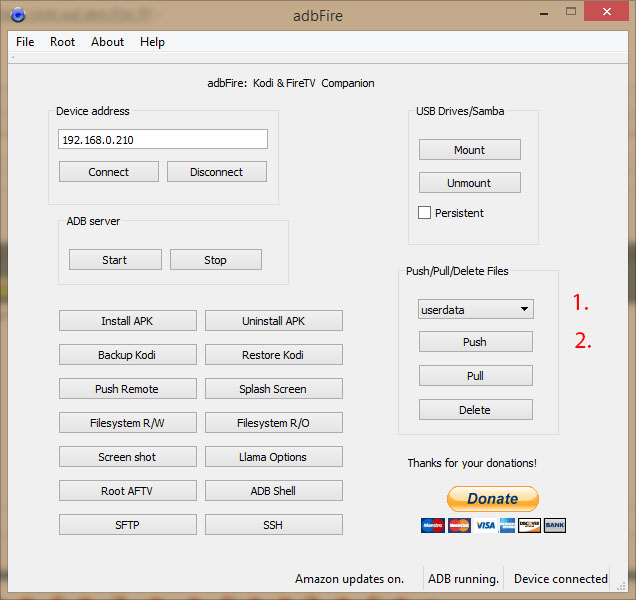Set Filesystem R/O
This screenshot has height=600, width=636.
(274, 423)
